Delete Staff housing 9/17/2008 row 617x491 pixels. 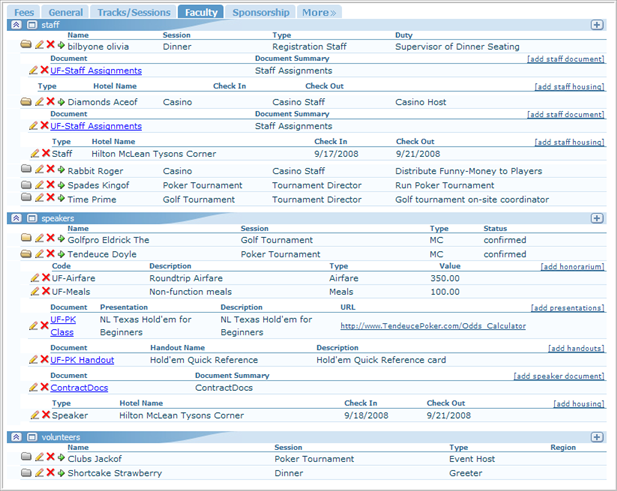coord(46,153)
